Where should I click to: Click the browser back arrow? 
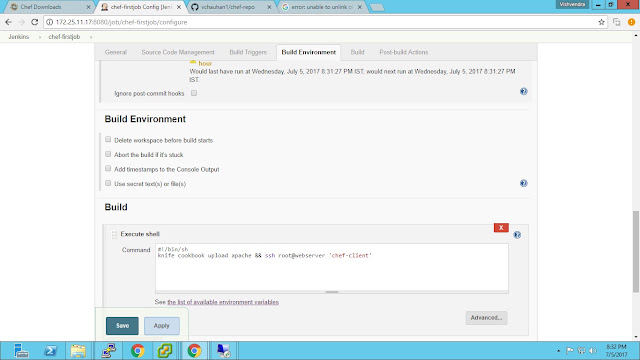click(9, 22)
